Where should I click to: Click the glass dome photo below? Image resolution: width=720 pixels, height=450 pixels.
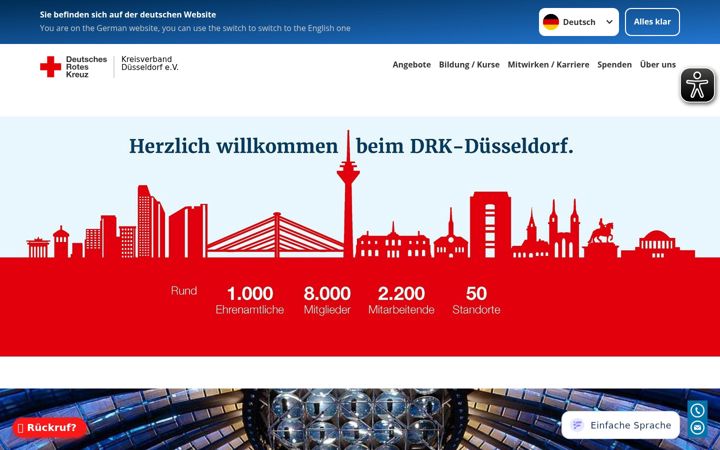[x=360, y=419]
